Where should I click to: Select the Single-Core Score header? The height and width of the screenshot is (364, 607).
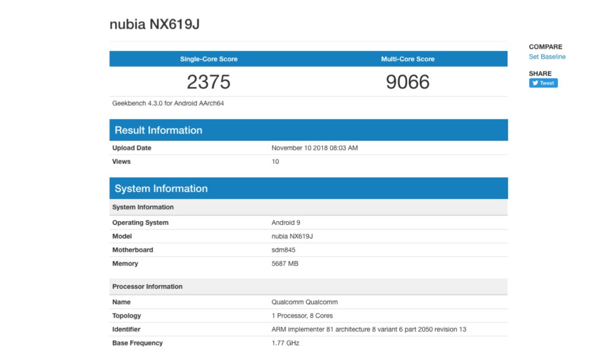point(208,59)
